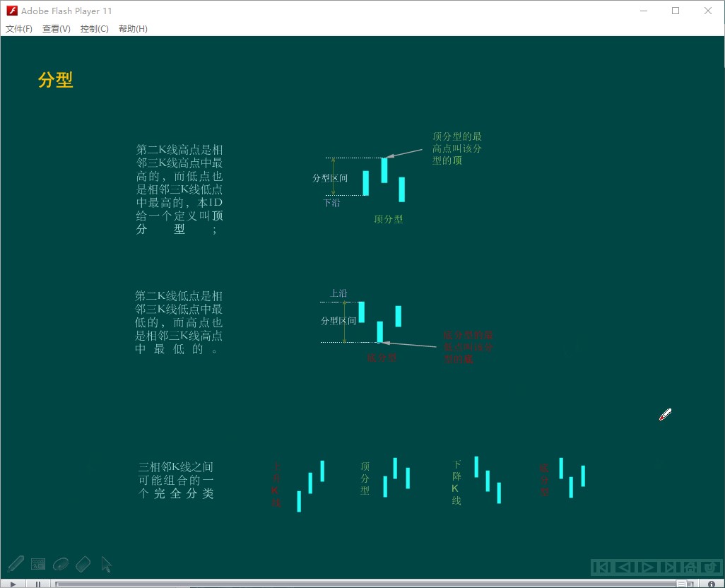Open the whiteboard panel icon

tap(38, 564)
